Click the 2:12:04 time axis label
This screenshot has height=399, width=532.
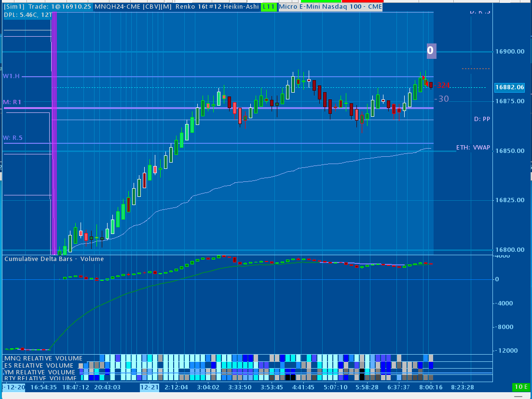tap(176, 387)
